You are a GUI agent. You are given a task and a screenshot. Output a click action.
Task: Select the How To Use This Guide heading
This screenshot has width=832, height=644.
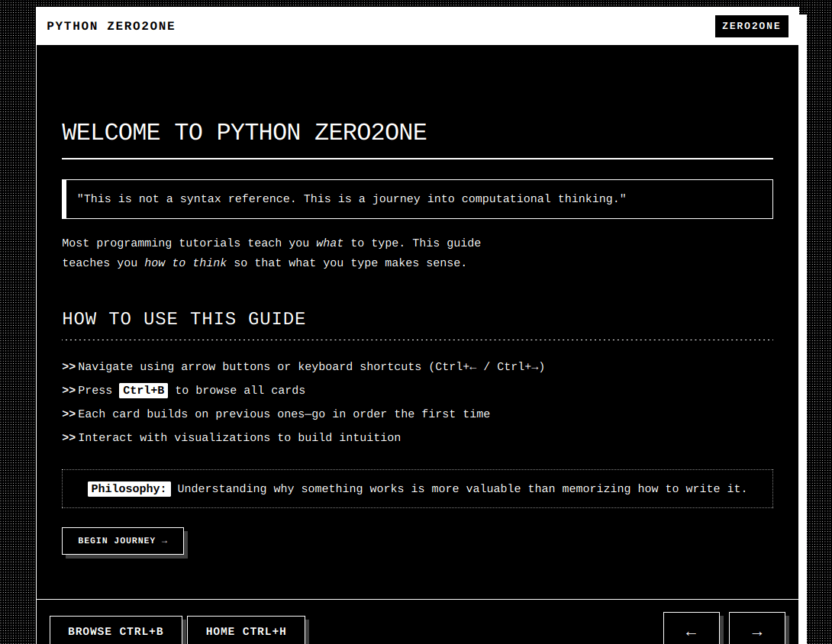click(x=184, y=318)
